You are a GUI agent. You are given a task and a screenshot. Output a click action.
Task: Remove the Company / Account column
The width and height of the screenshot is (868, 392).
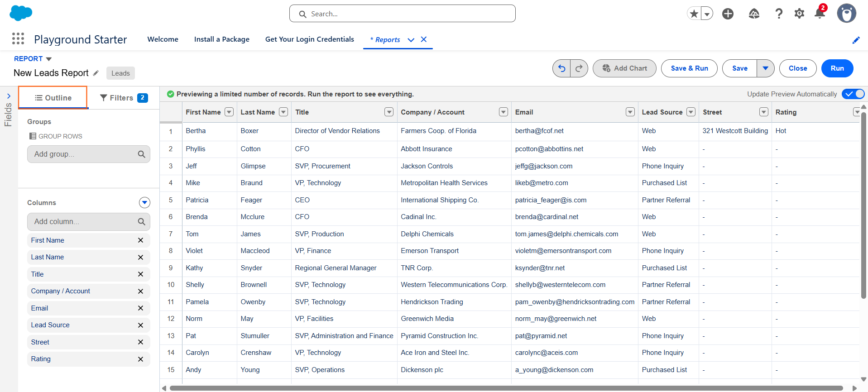click(140, 291)
